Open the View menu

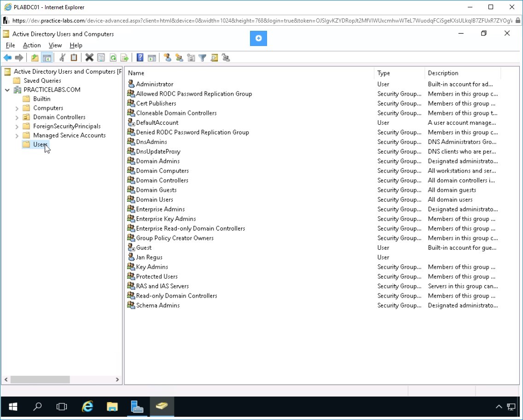click(55, 46)
